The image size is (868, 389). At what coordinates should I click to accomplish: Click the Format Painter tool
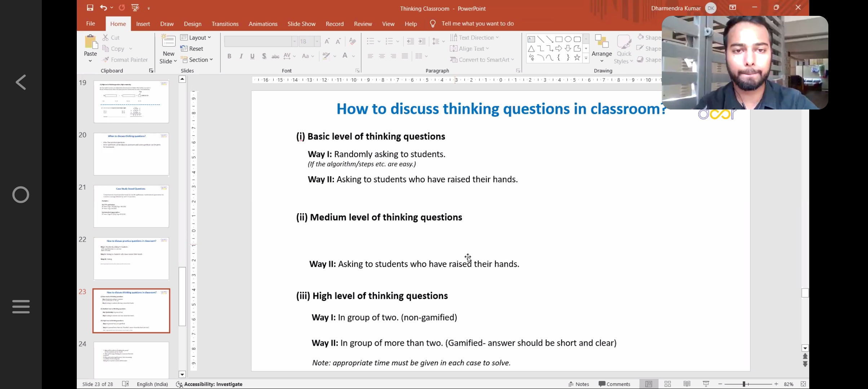[x=125, y=60]
